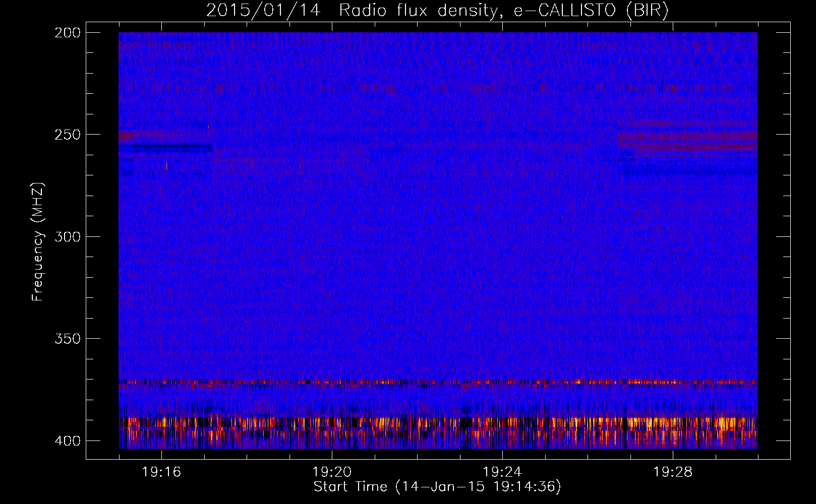Click the "200" frequency tick label
The width and height of the screenshot is (816, 504).
pos(67,33)
